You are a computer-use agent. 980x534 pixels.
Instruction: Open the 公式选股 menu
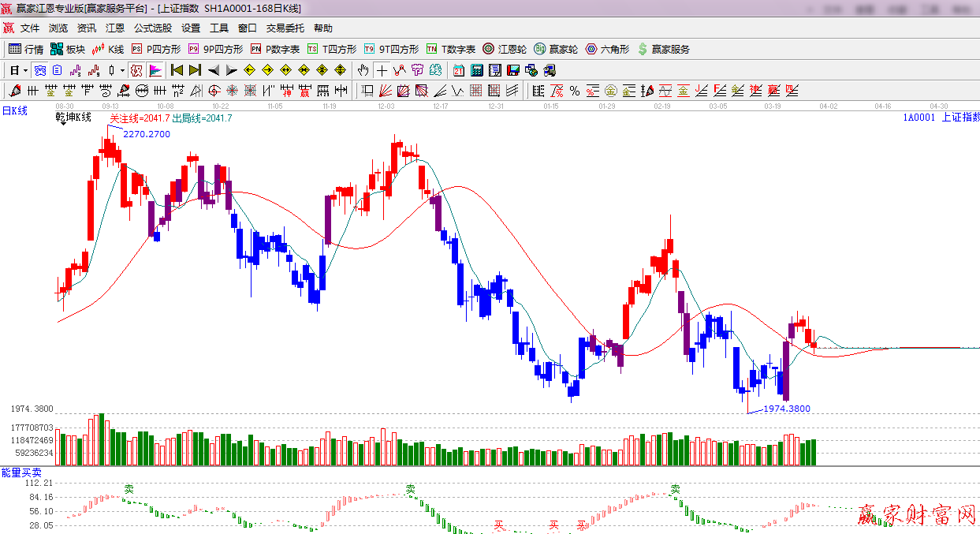click(x=152, y=28)
